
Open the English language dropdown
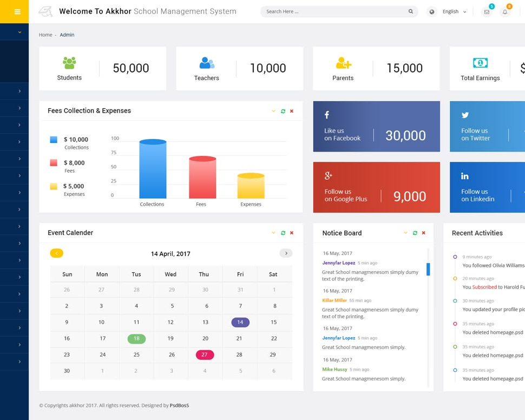point(454,12)
